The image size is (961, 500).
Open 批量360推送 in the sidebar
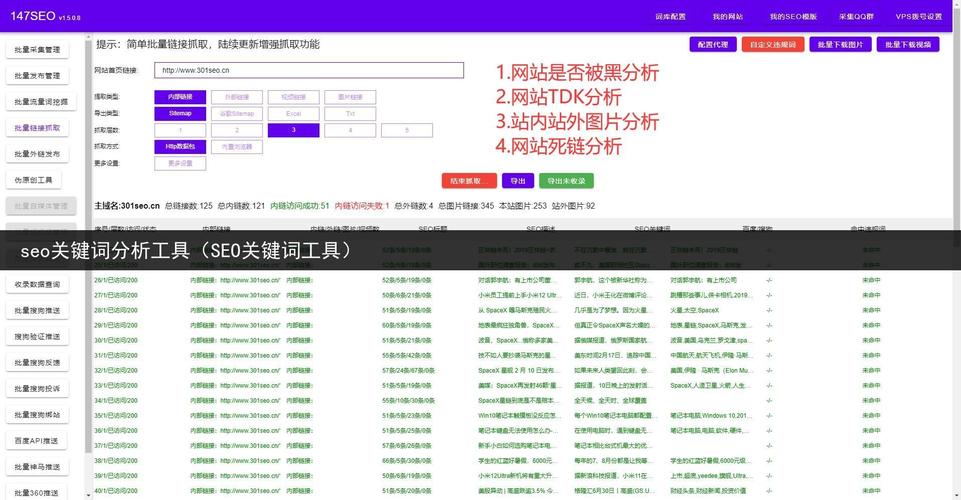(x=36, y=493)
